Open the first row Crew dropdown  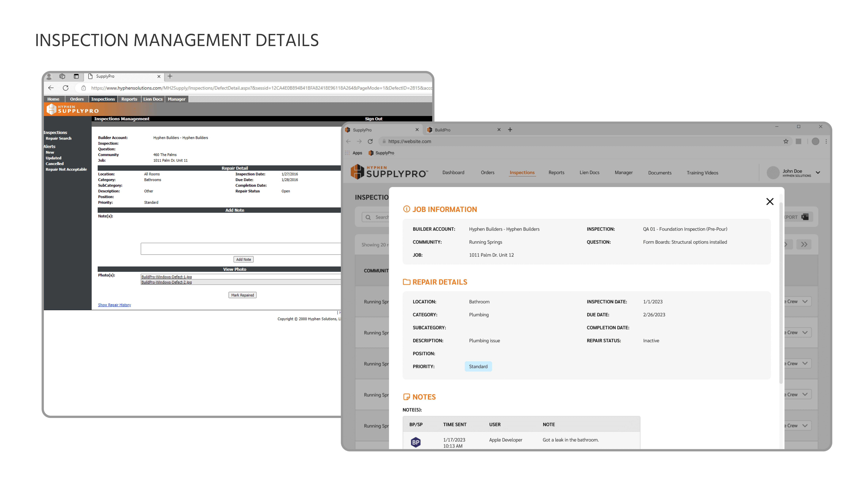click(x=805, y=301)
